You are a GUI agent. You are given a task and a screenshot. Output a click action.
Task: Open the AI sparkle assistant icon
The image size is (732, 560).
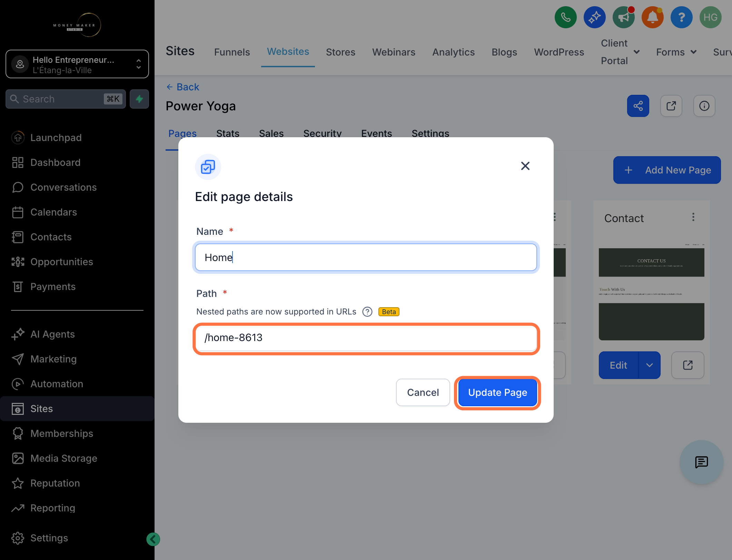[594, 17]
